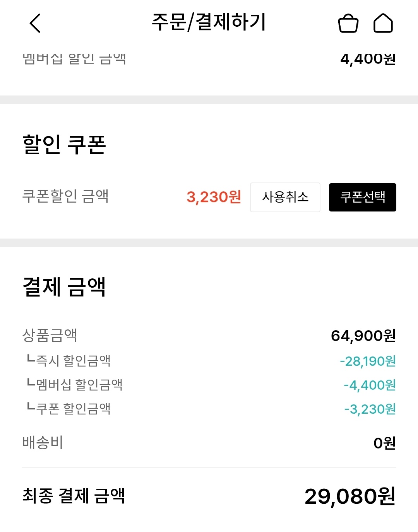Tap the 쿠폰 할인금액 sub-item in summary

(x=69, y=408)
